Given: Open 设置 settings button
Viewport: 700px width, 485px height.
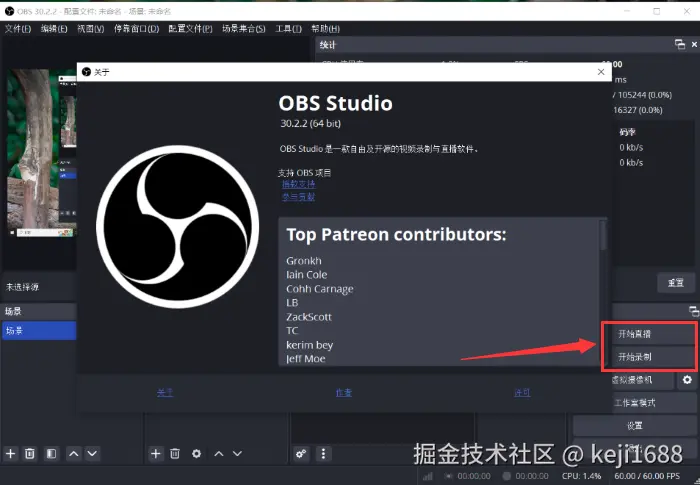Looking at the screenshot, I should 634,426.
